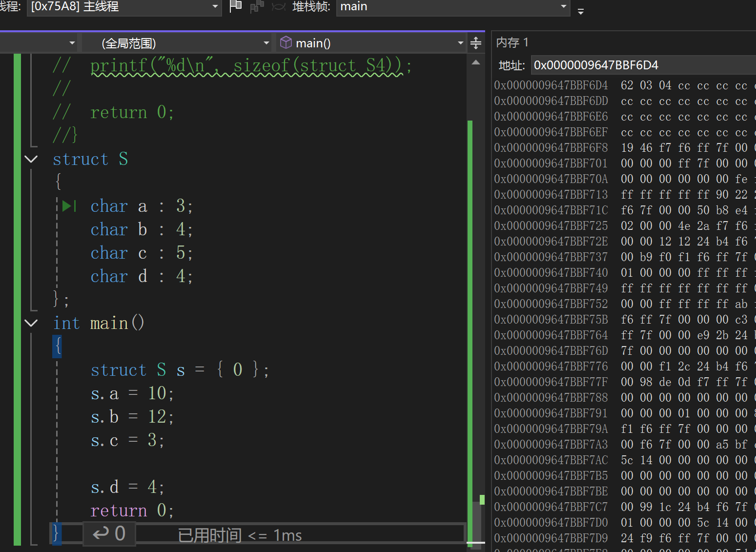
Task: Click the memory address 0x0000009647BBF6D4 row label
Action: click(x=551, y=85)
